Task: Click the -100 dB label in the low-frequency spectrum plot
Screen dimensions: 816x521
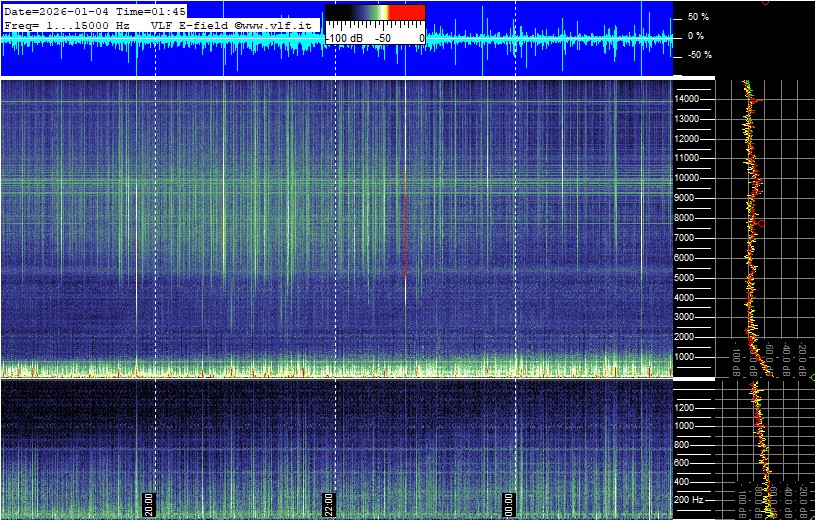Action: (x=742, y=502)
